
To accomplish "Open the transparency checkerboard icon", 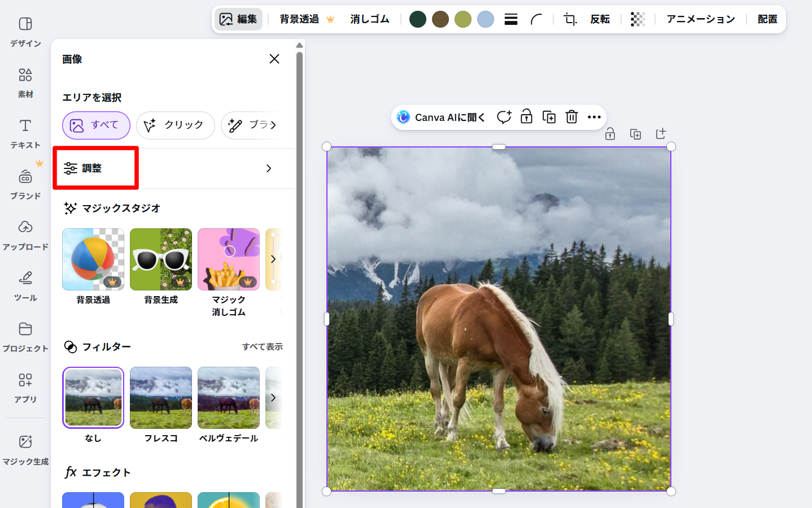I will coord(638,19).
